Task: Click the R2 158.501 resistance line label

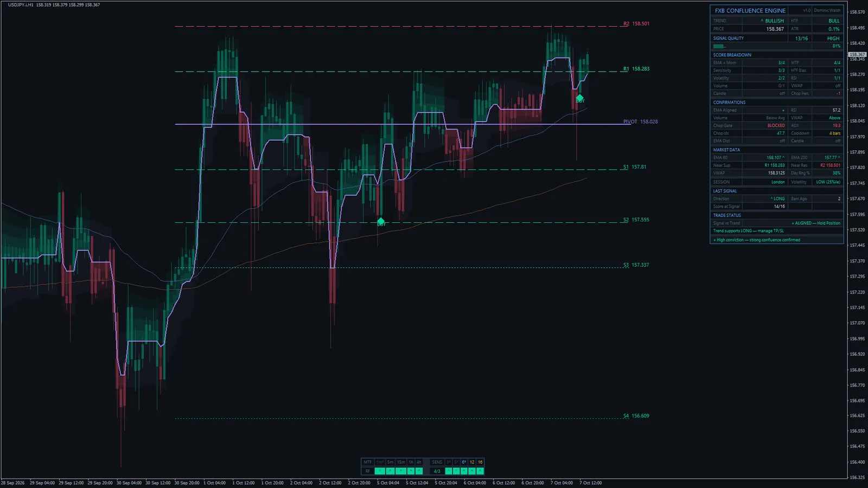Action: 636,24
